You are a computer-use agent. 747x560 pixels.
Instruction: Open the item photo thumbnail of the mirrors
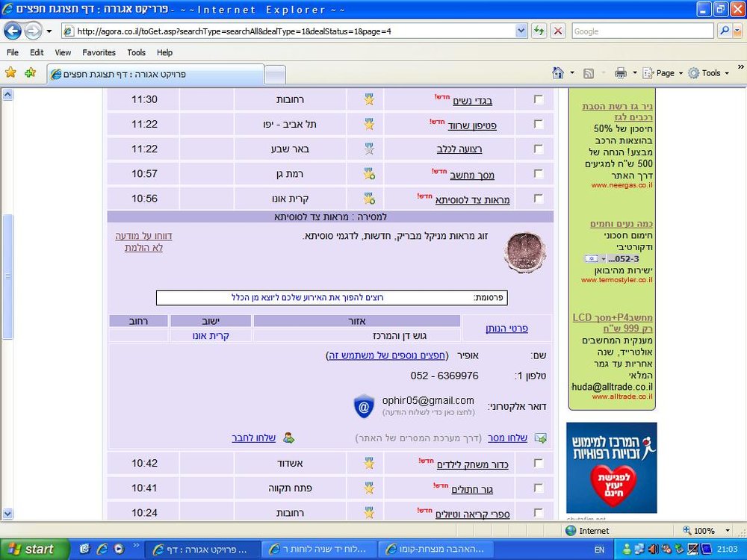[x=524, y=253]
